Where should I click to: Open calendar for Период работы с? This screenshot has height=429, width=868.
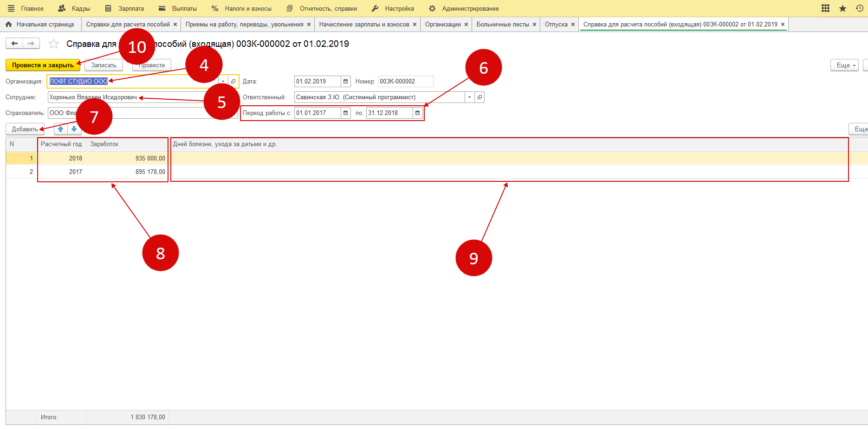pos(345,113)
